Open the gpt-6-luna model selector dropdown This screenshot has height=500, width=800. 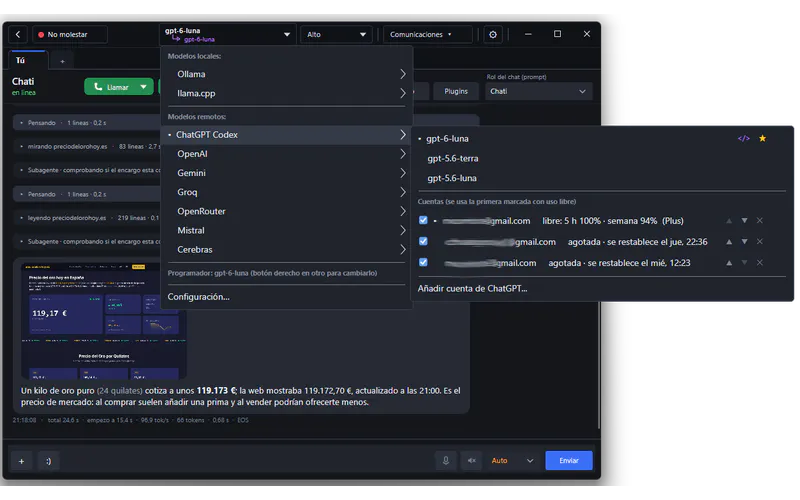tap(228, 34)
